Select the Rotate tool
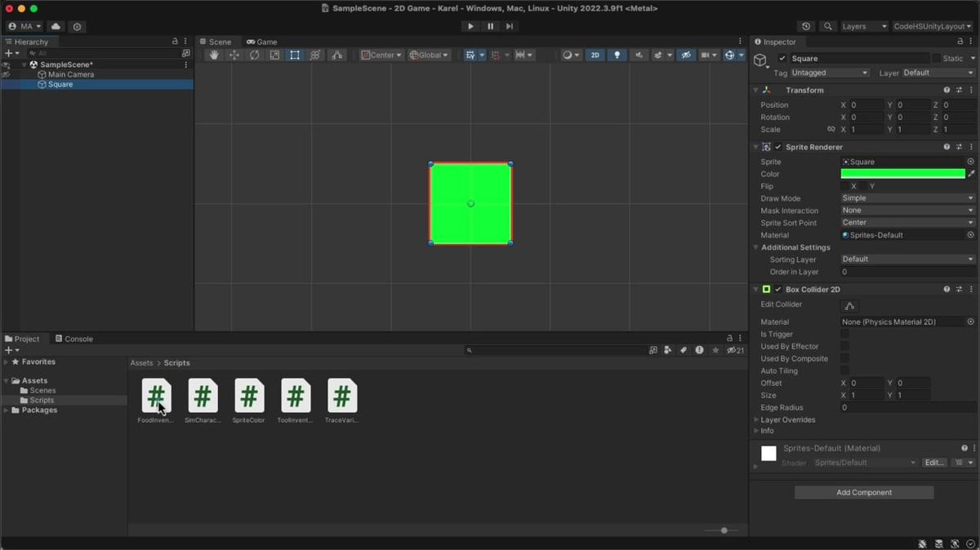Viewport: 980px width, 550px height. [x=255, y=55]
